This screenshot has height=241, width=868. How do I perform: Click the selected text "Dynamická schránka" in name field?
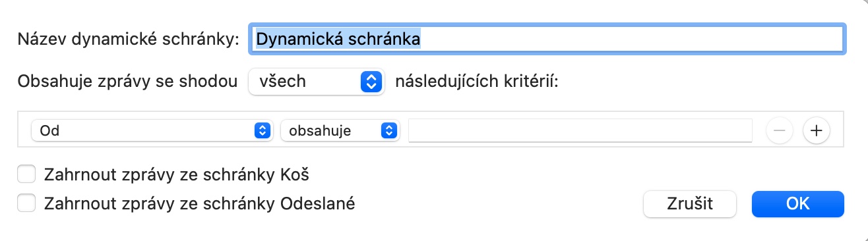coord(338,39)
